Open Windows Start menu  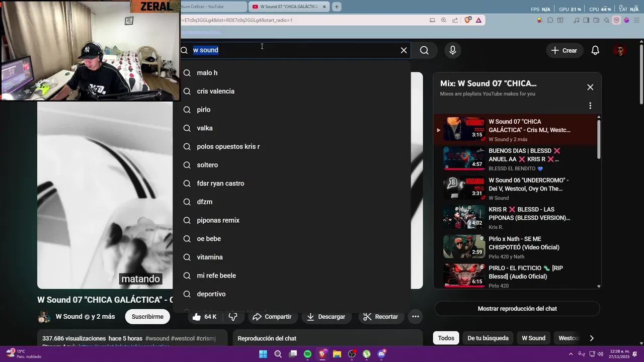263,354
